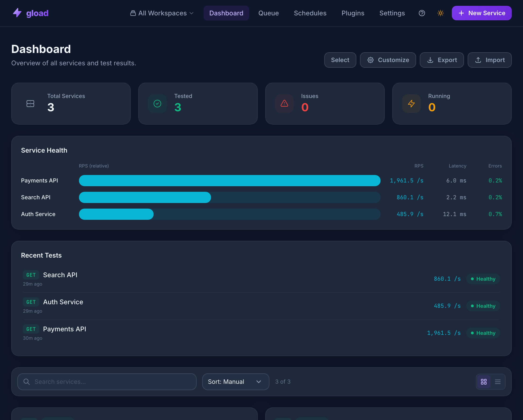
Task: Click the Export button
Action: [x=442, y=60]
